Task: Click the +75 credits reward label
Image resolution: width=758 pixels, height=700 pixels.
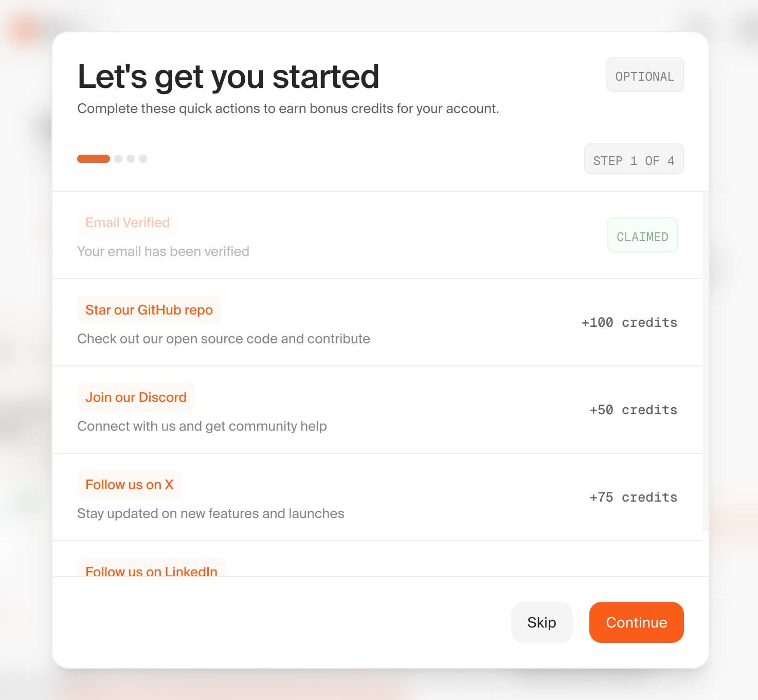Action: point(633,497)
